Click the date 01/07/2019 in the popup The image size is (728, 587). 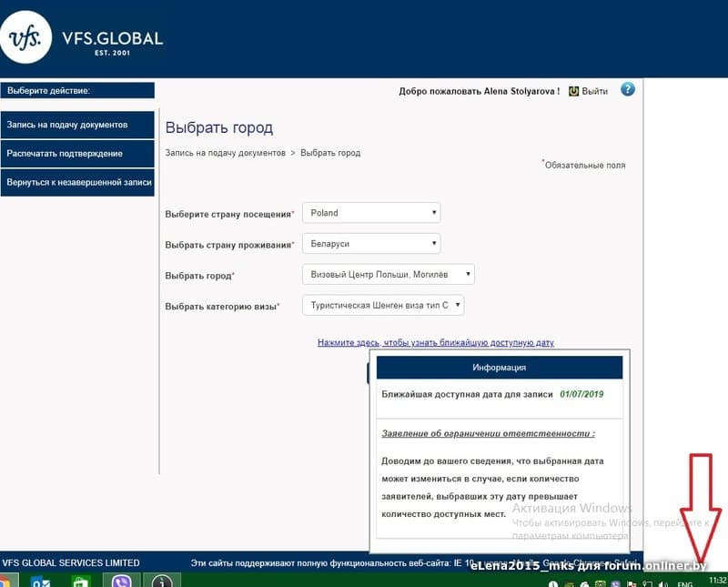pyautogui.click(x=581, y=394)
